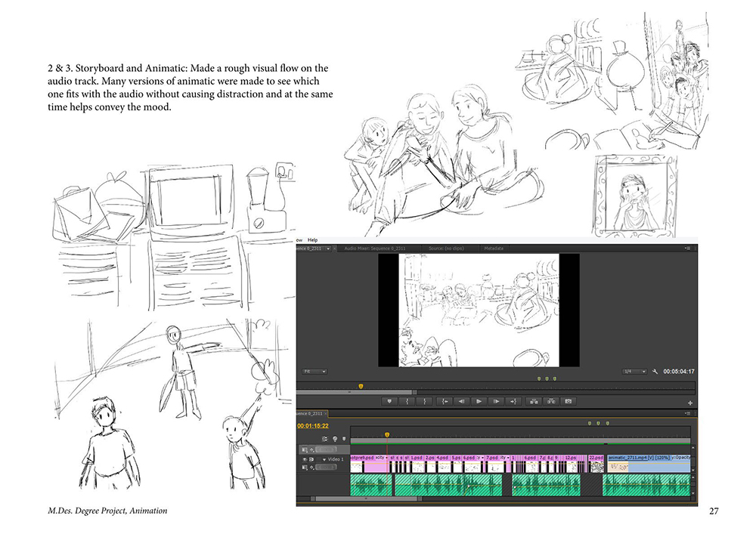Viewport: 756px width, 534px height.
Task: Click the Add Marker button in monitor
Action: [x=391, y=401]
